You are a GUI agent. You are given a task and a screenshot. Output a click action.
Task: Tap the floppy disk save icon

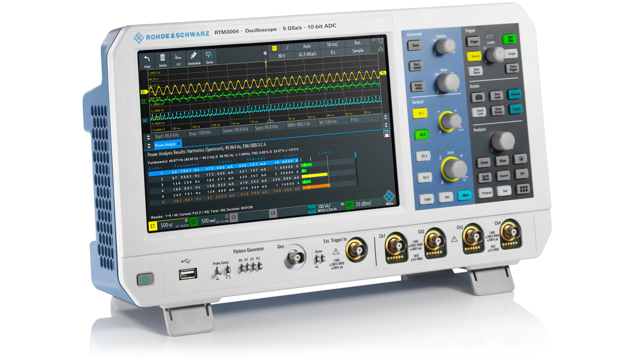(x=386, y=134)
